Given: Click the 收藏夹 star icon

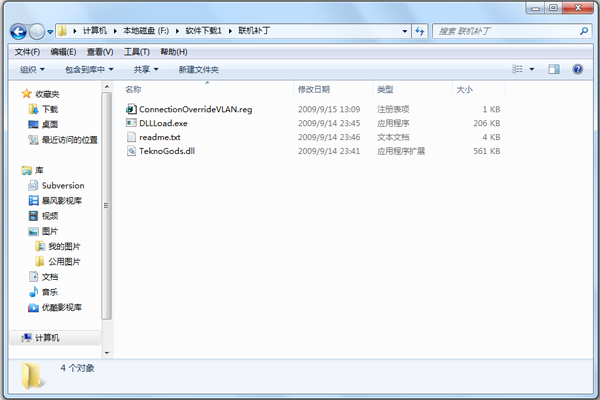Looking at the screenshot, I should 26,93.
